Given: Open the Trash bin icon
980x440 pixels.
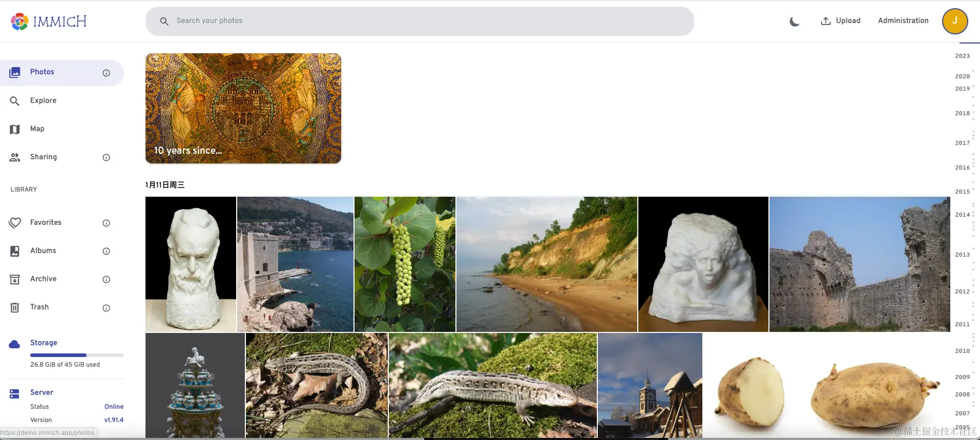Looking at the screenshot, I should pyautogui.click(x=15, y=307).
